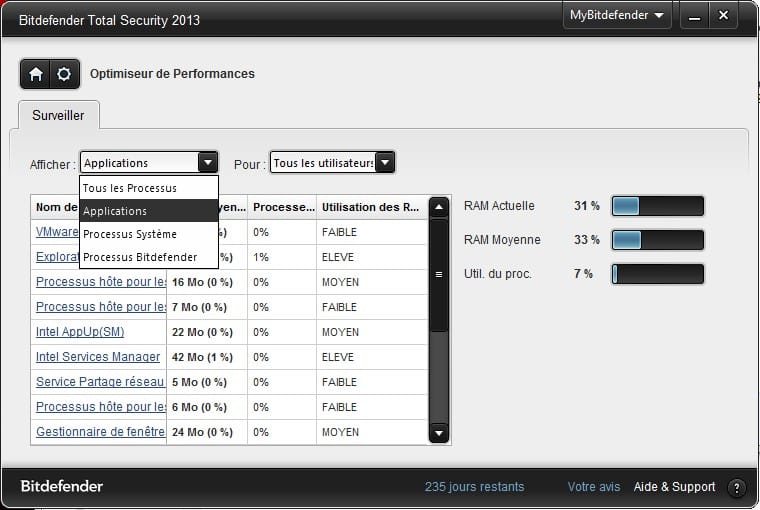Expand the Afficher dropdown arrow
Screen dimensions: 760x510
pos(208,162)
